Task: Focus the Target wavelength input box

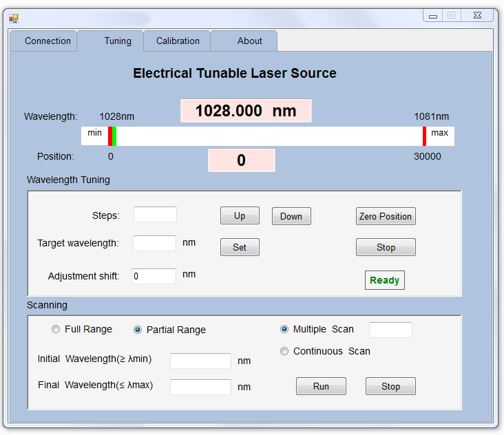Action: point(154,243)
